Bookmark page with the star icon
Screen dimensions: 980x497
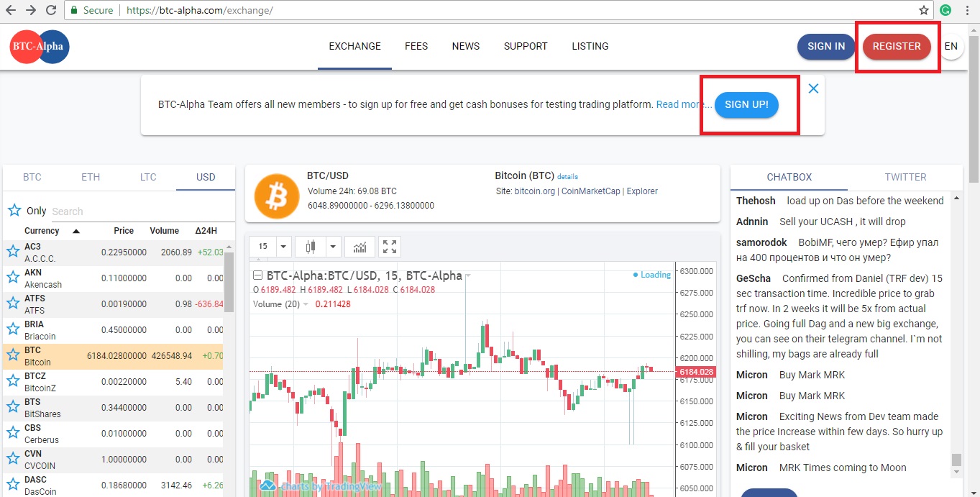pos(924,10)
